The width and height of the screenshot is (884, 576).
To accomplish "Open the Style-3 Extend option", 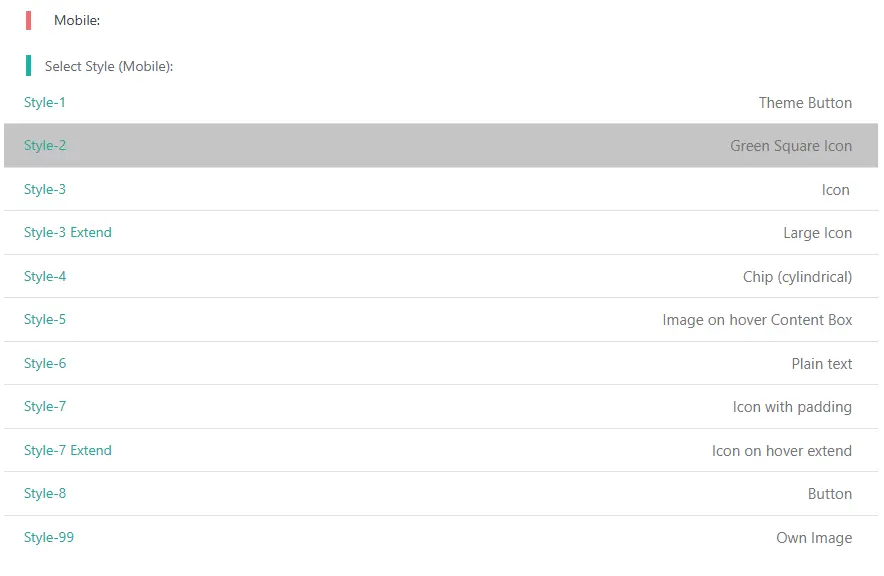I will click(x=68, y=232).
